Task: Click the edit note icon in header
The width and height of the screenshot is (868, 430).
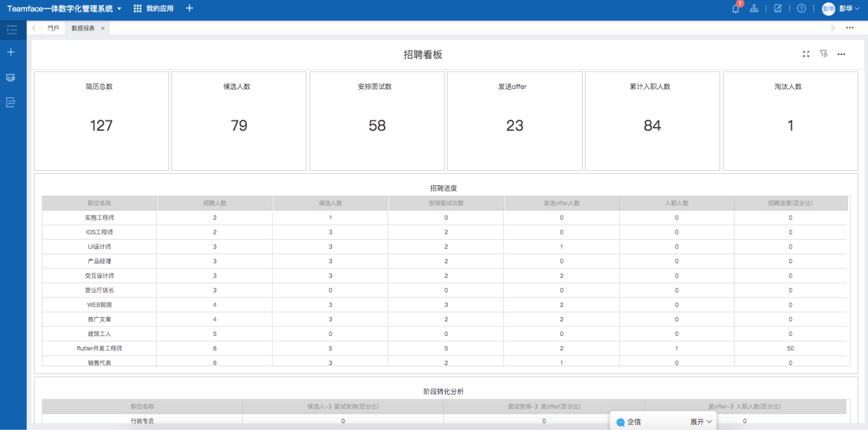Action: pos(778,8)
